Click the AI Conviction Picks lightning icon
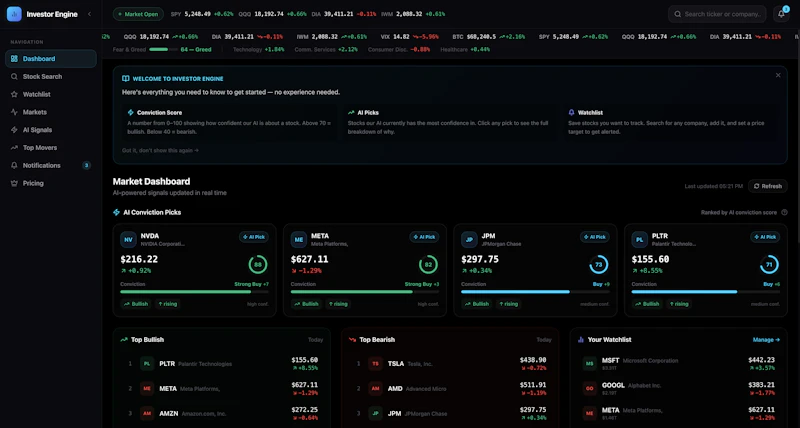 (116, 212)
